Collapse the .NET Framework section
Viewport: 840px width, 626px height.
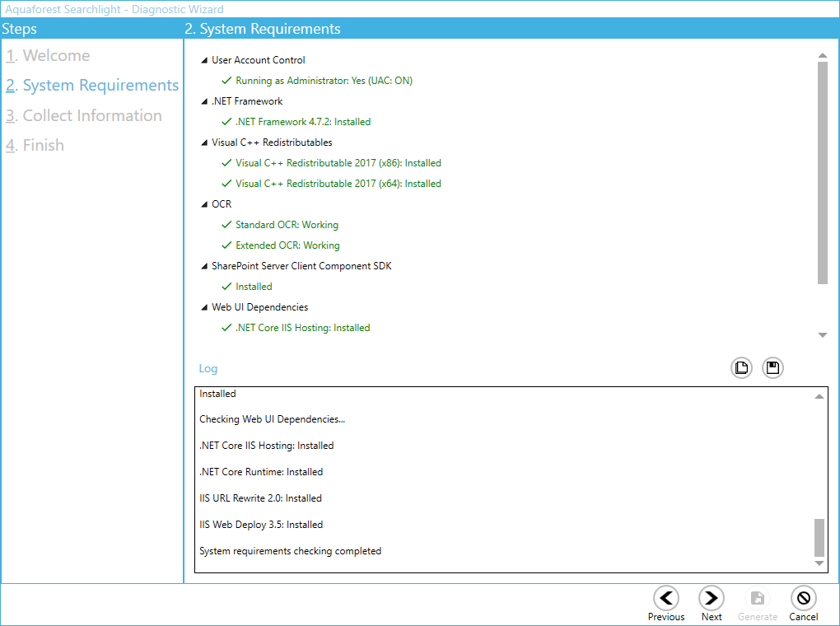[204, 101]
